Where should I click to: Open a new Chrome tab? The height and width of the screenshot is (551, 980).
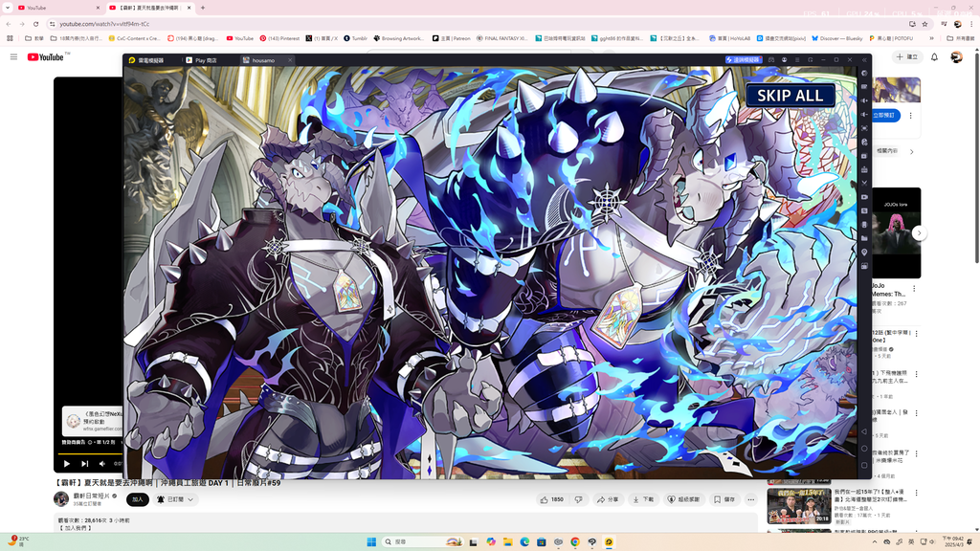click(x=203, y=8)
